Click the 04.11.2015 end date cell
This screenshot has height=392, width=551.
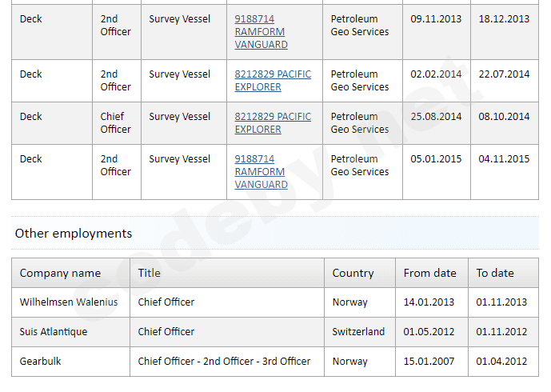[x=504, y=159]
